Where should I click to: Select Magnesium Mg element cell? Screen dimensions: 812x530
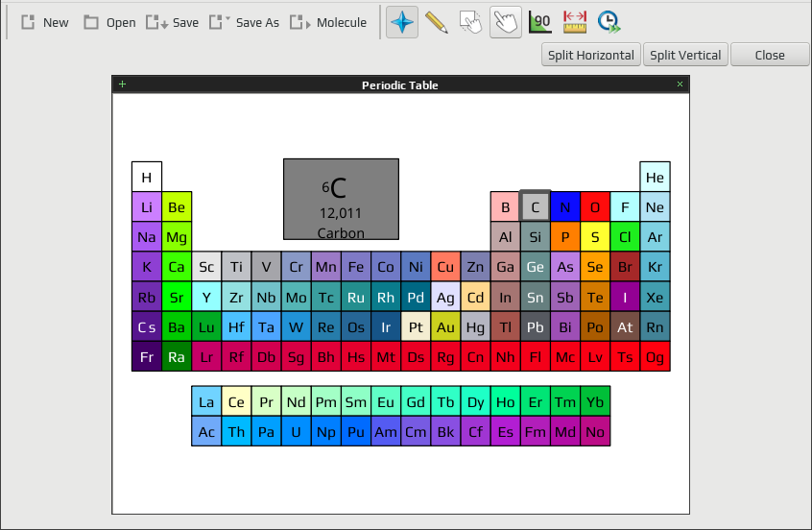[177, 237]
